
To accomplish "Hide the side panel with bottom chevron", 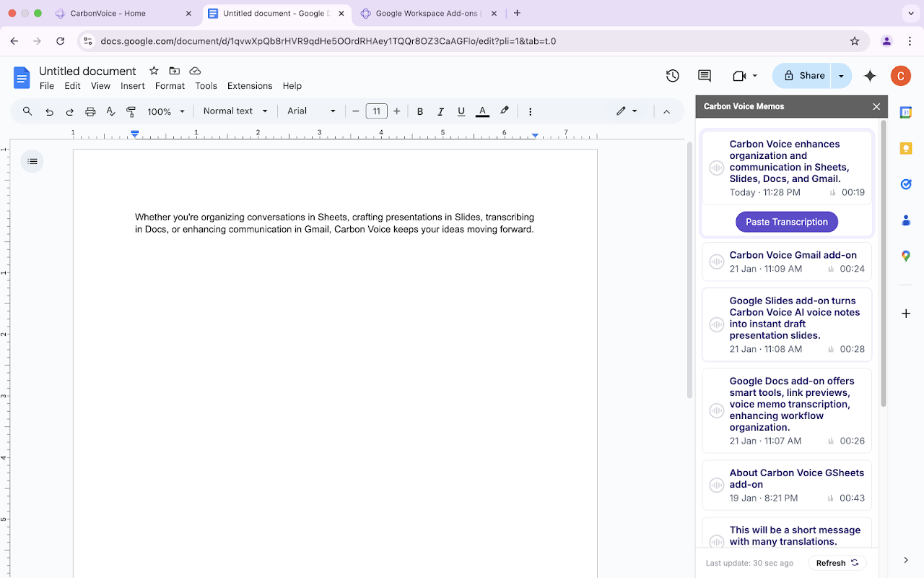I will tap(906, 560).
